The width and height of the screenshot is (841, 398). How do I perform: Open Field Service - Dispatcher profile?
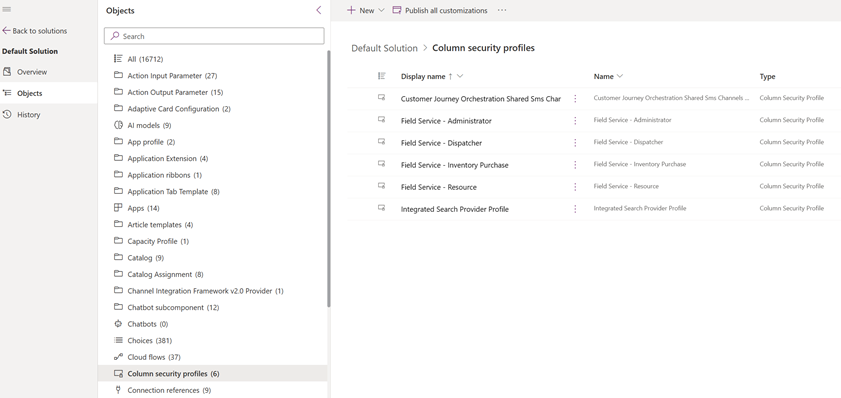coord(441,143)
